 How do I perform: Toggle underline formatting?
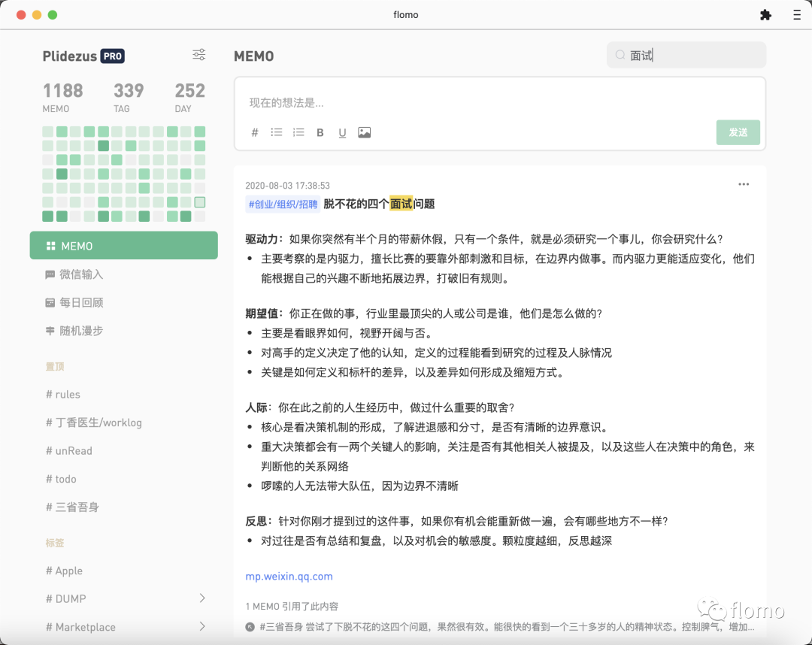pos(342,133)
